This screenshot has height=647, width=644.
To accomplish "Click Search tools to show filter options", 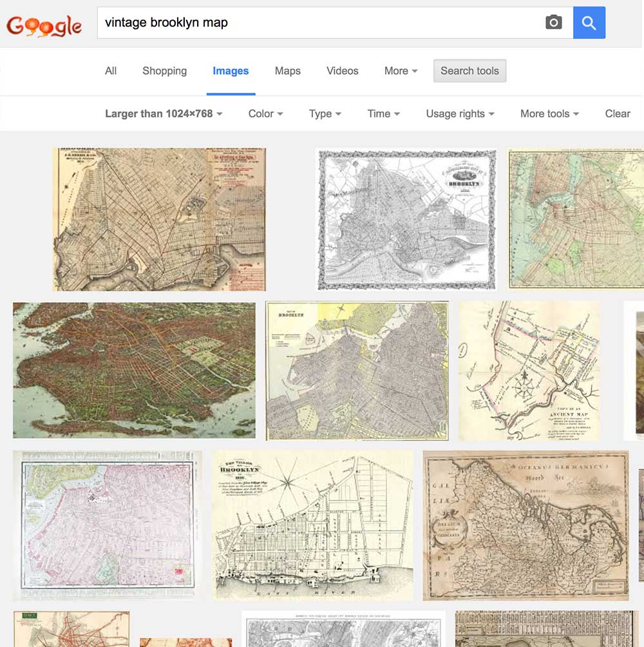I will click(469, 71).
